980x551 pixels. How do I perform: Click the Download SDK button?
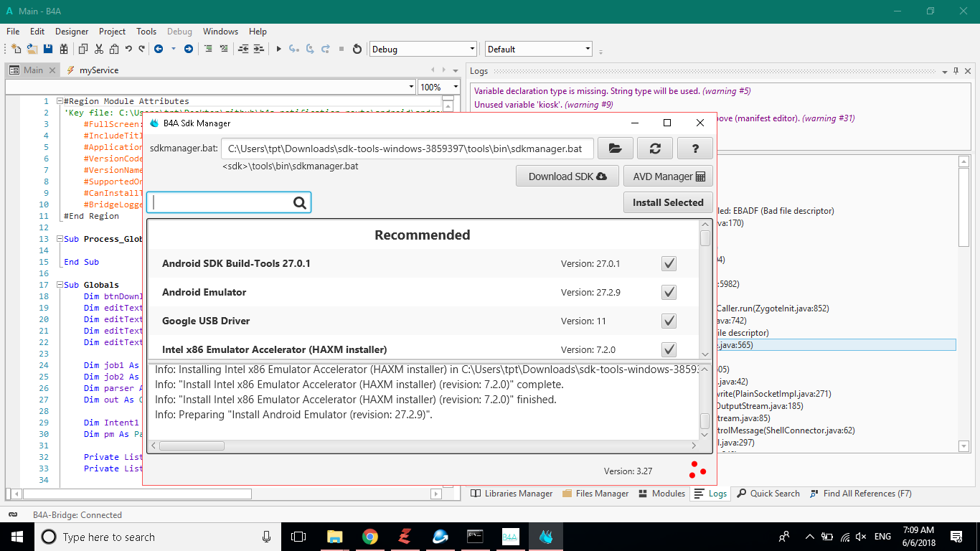567,176
